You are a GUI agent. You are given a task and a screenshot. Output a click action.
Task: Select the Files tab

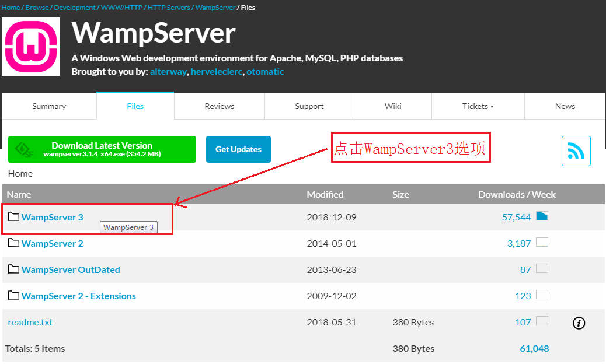pos(135,106)
